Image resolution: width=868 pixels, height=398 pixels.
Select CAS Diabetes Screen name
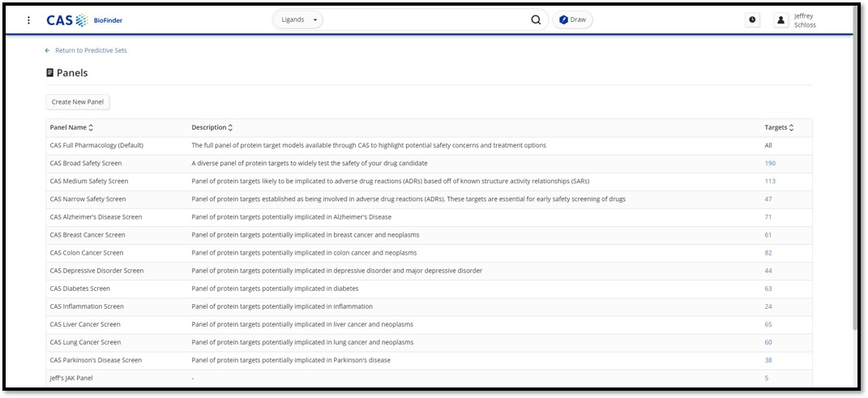point(79,289)
